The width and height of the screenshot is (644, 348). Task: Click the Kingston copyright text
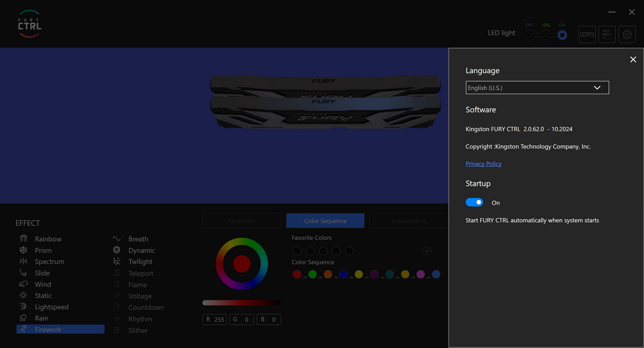click(x=528, y=146)
